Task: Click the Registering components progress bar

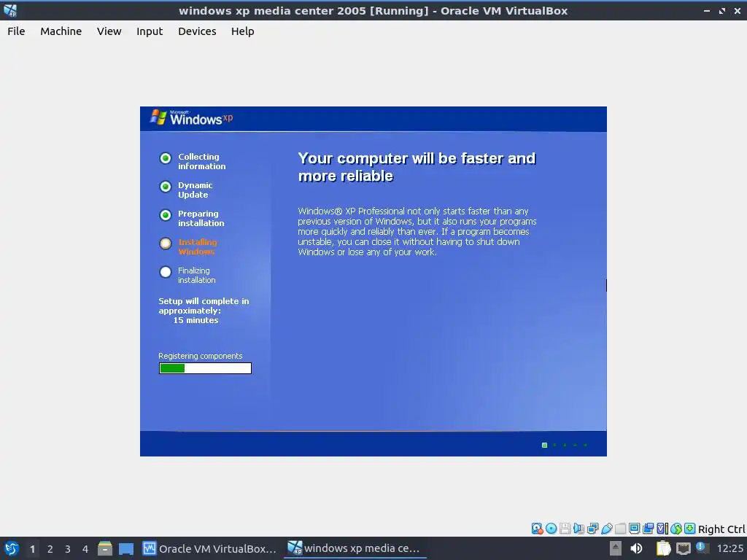Action: coord(205,368)
